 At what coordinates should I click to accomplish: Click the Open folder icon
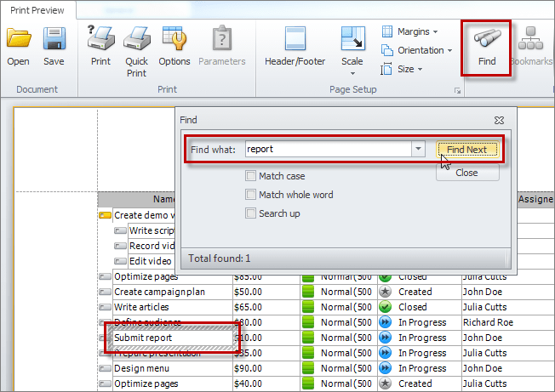18,40
